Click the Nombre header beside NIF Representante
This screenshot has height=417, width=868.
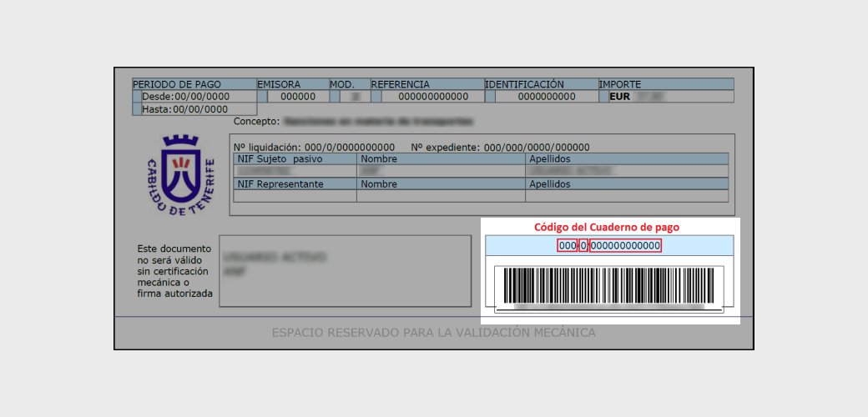pyautogui.click(x=441, y=183)
